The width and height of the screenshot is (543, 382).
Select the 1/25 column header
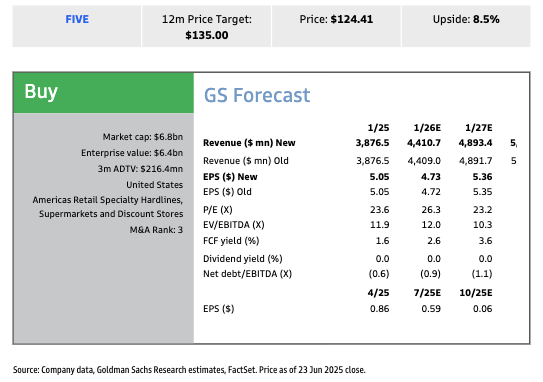click(378, 128)
